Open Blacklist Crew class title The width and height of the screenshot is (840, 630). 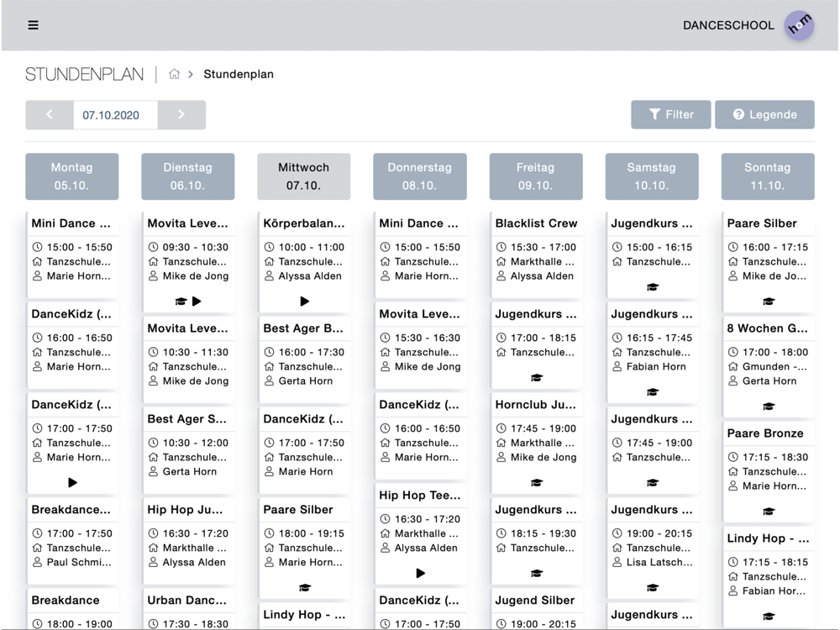[536, 223]
